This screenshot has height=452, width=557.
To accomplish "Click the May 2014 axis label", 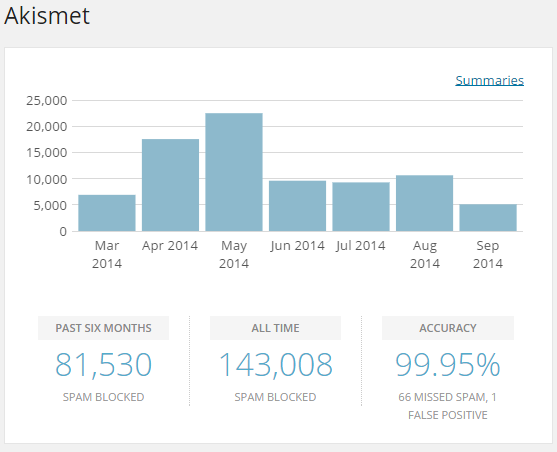I will [234, 254].
